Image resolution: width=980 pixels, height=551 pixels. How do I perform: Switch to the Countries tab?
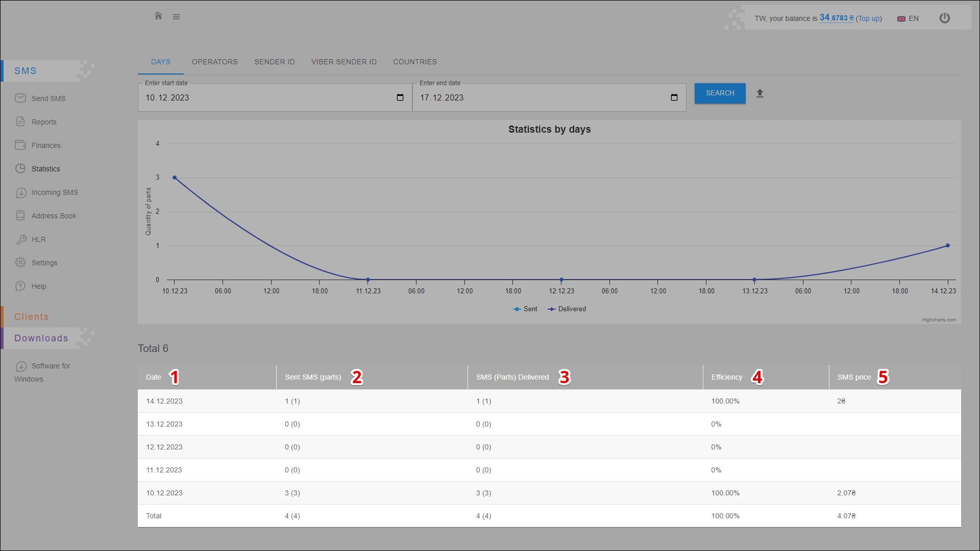[414, 62]
